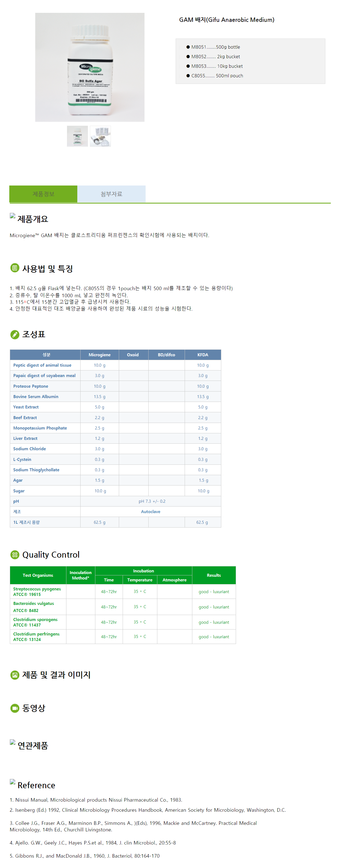Image resolution: width=339 pixels, height=868 pixels.
Task: Click the Proteose Peptone ingredient
Action: click(31, 386)
